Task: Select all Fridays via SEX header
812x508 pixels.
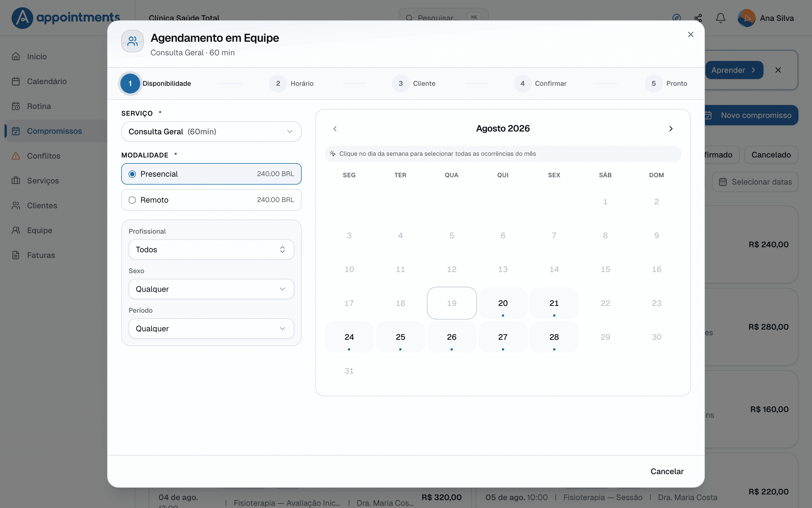Action: coord(554,175)
